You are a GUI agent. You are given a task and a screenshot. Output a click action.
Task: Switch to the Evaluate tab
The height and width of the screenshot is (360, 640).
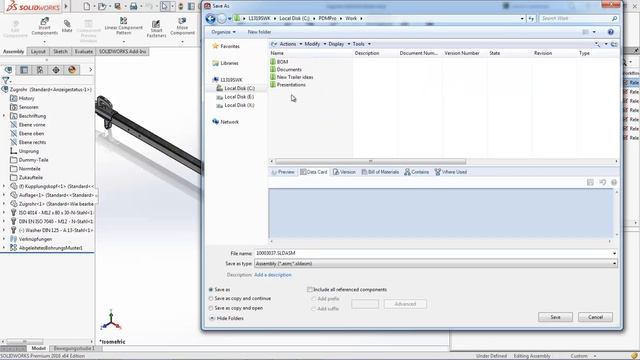click(84, 51)
